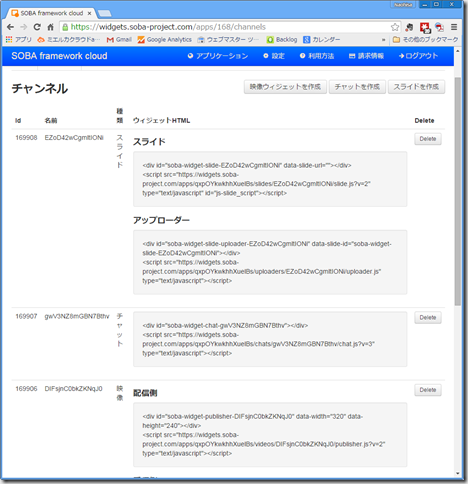Open the アプリケーション navigation menu
This screenshot has height=484, width=468.
[x=218, y=56]
